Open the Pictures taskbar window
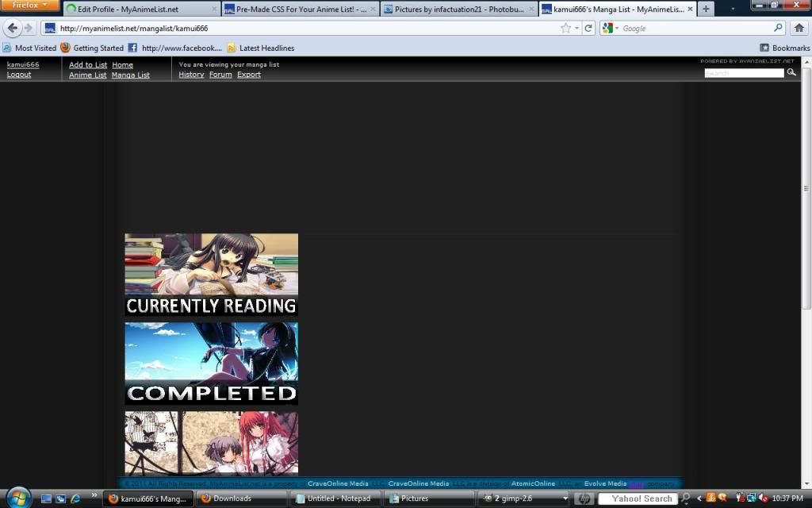Image resolution: width=812 pixels, height=508 pixels. [429, 498]
